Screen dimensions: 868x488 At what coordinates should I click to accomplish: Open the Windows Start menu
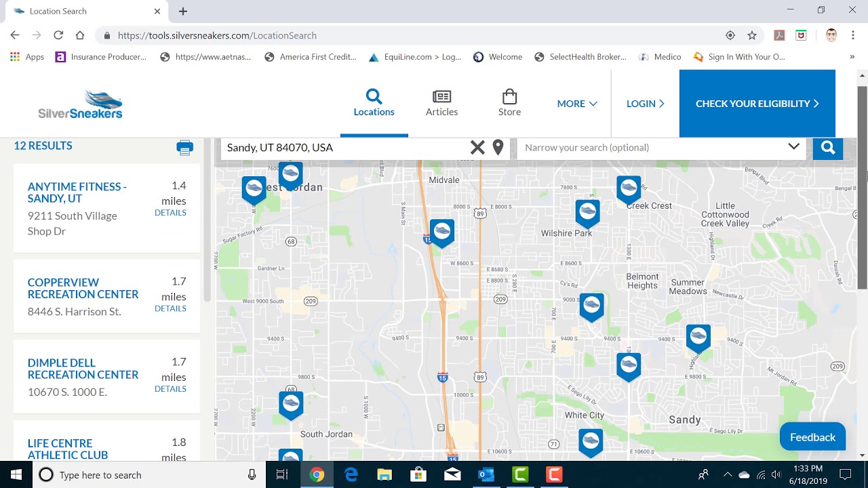click(16, 474)
